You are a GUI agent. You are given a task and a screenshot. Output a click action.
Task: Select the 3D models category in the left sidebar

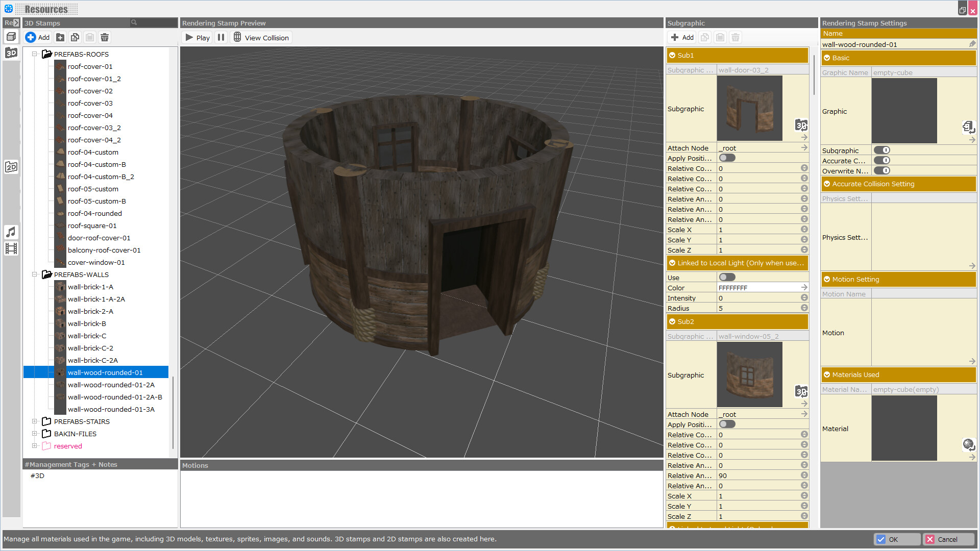click(x=11, y=53)
